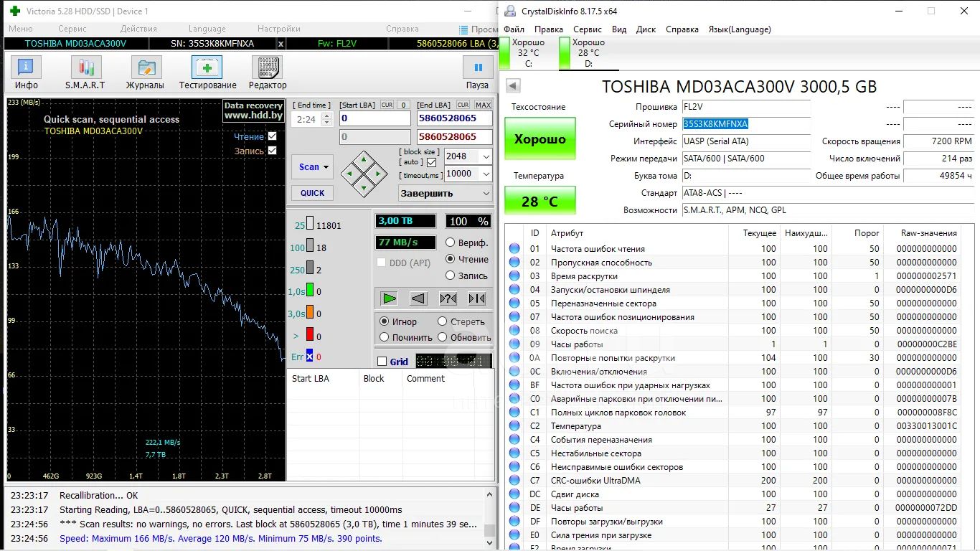Open the Правка menu in CrystalDiskInfo
Screen dimensions: 980x551
tap(548, 29)
